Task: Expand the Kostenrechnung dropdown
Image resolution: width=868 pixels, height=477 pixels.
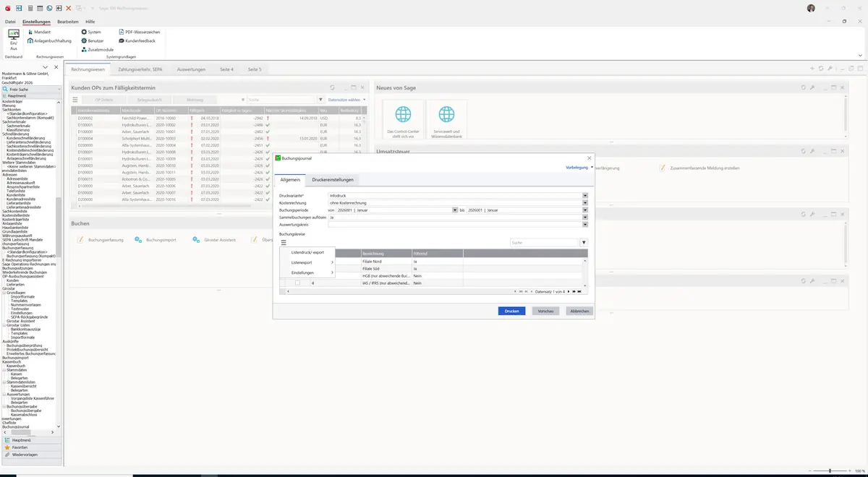Action: click(584, 203)
